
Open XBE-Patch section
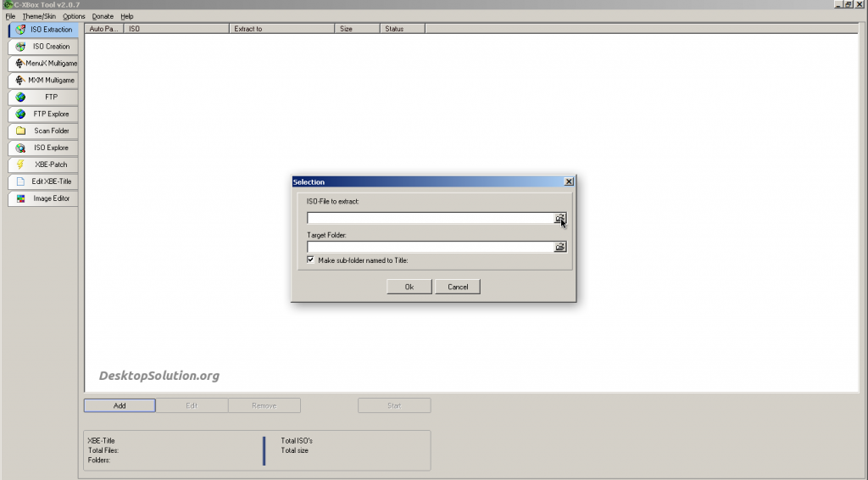43,165
